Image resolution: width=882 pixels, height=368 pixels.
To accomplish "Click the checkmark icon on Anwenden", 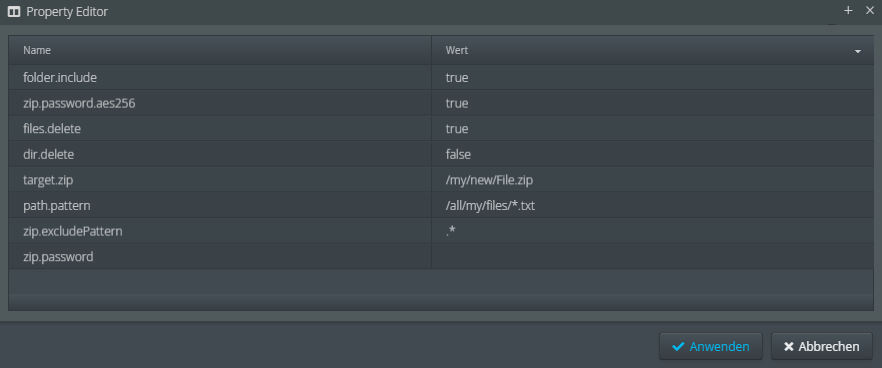I will (x=678, y=347).
